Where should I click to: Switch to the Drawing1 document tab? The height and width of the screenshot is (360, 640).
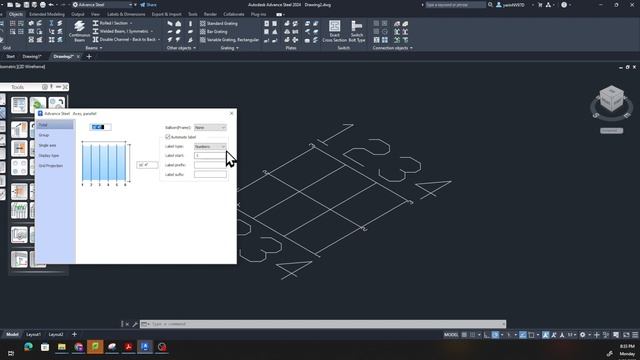[32, 56]
